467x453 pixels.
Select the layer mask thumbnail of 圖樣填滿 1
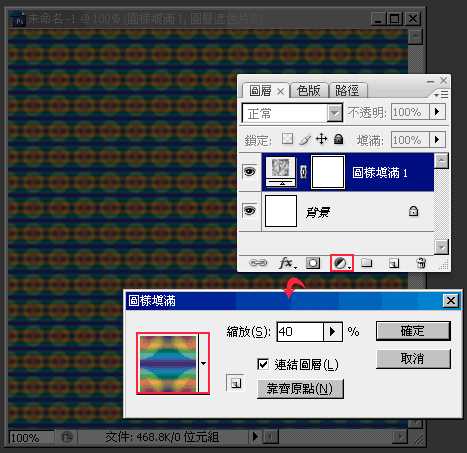tap(328, 172)
